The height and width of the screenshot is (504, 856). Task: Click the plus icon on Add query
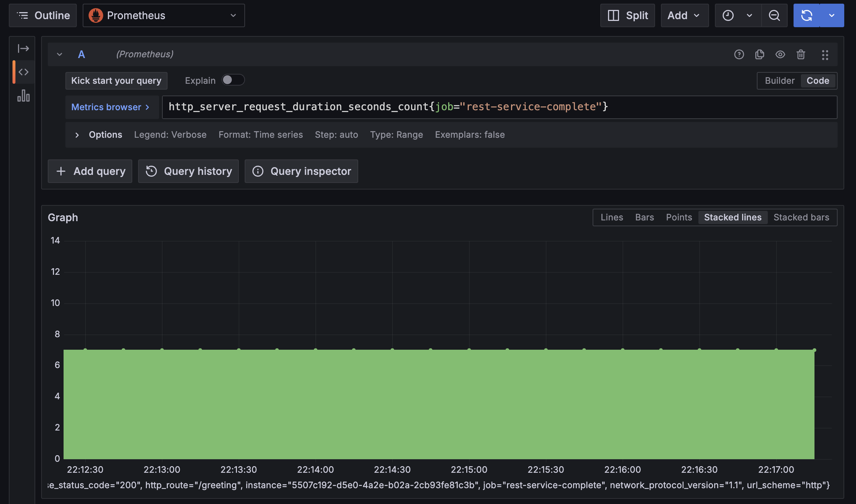(61, 171)
